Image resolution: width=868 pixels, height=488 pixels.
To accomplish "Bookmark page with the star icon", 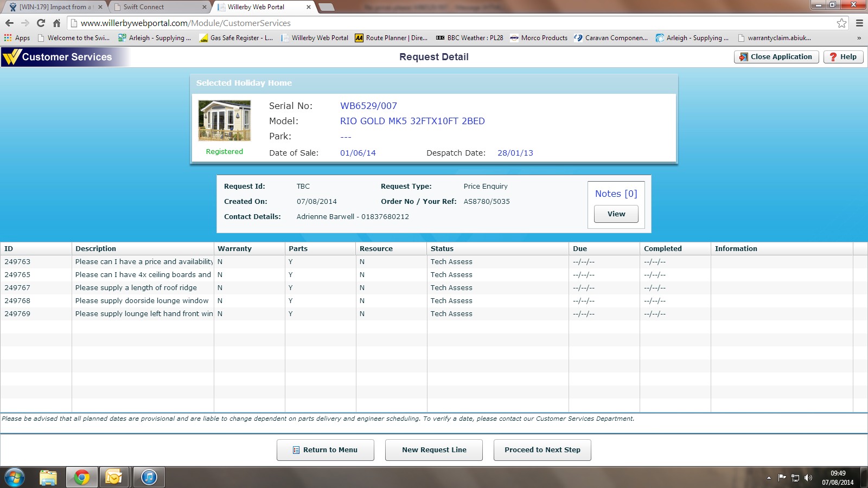I will point(841,23).
